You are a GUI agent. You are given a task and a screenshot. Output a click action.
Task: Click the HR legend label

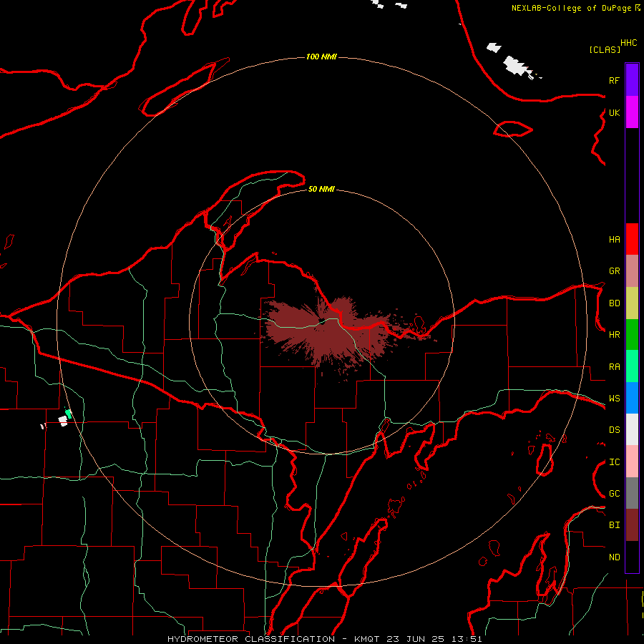click(x=614, y=335)
